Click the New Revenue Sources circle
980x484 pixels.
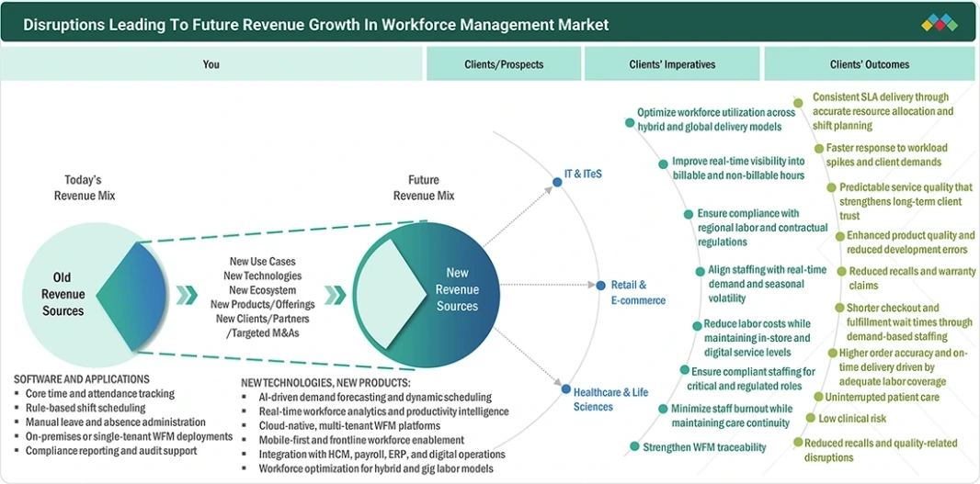(427, 295)
